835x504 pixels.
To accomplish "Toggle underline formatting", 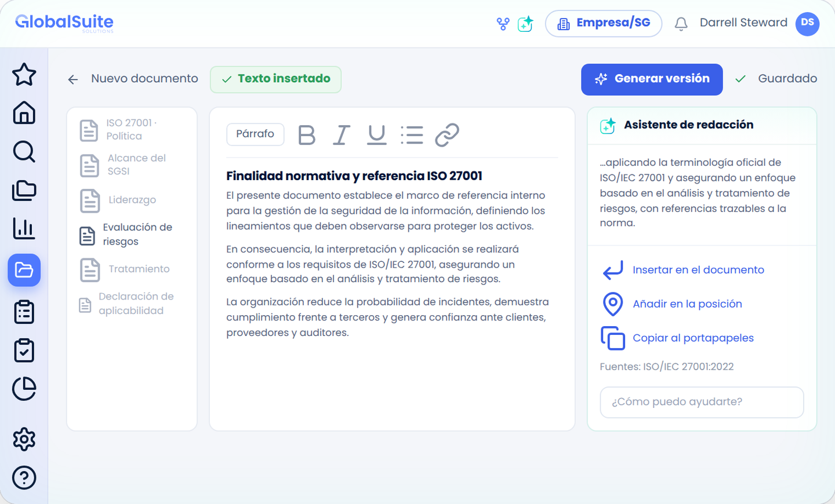I will click(x=377, y=135).
